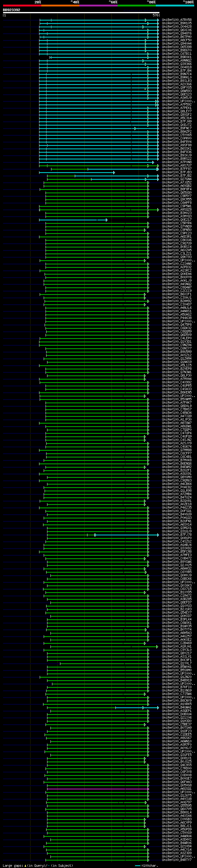Open hit UniRef100_A7R058
This screenshot has height=868, width=197.
(177, 20)
